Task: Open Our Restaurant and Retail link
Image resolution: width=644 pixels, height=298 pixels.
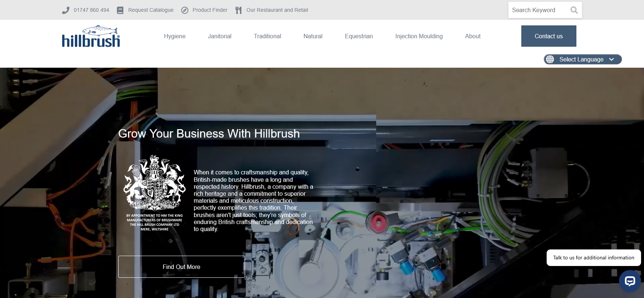Action: click(277, 10)
